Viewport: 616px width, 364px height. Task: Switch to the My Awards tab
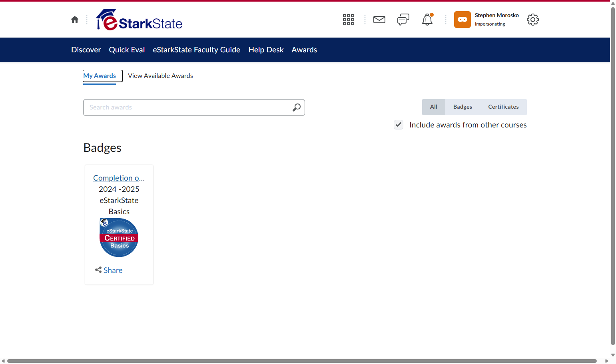point(100,76)
